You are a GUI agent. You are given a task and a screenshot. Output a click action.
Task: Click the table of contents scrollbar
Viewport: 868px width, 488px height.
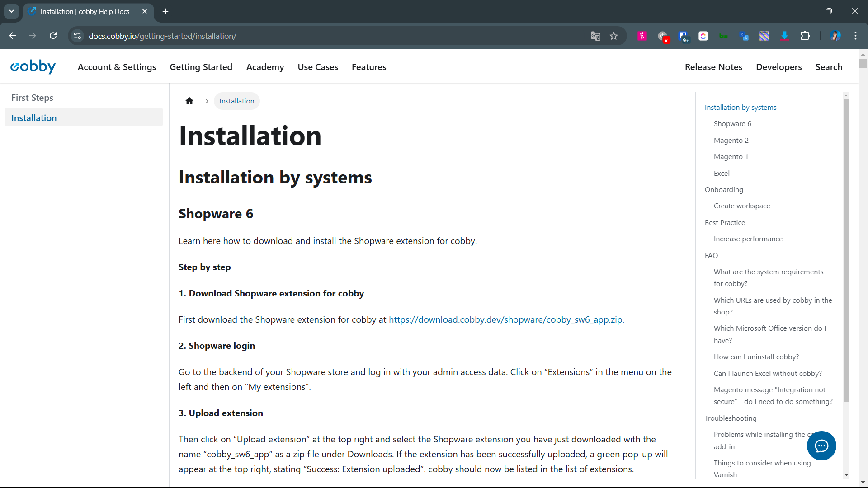tap(846, 249)
